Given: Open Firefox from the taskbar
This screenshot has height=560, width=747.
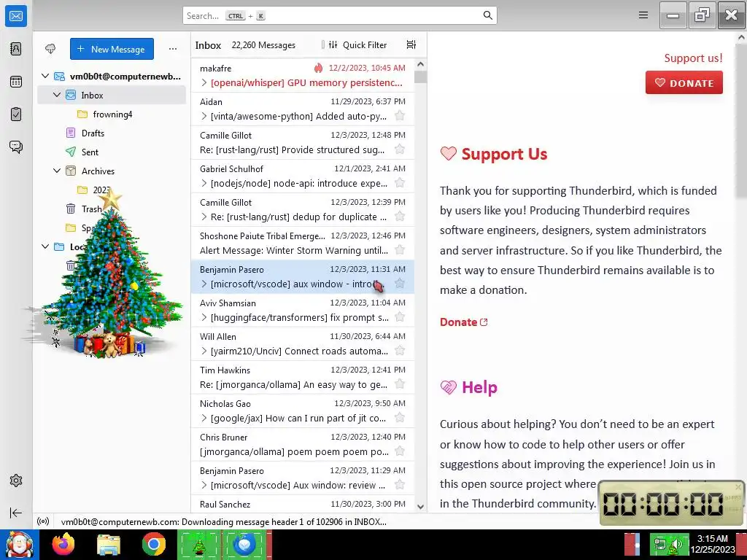Looking at the screenshot, I should 63,545.
